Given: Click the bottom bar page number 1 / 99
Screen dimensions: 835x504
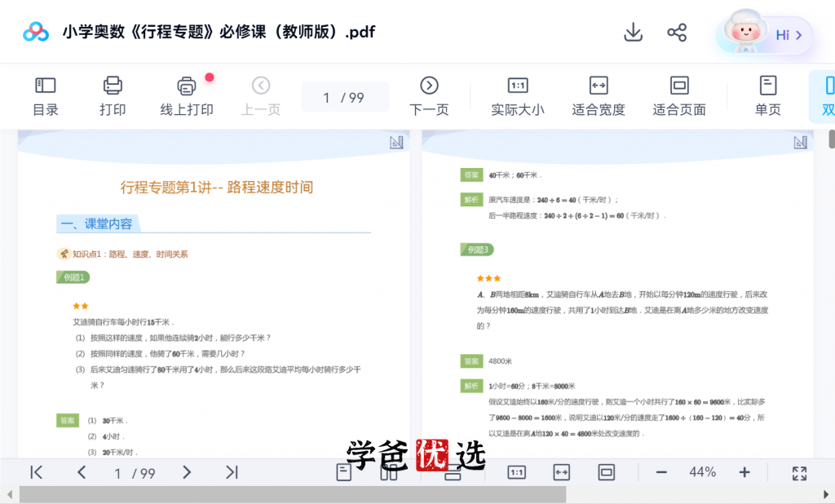Looking at the screenshot, I should click(135, 473).
